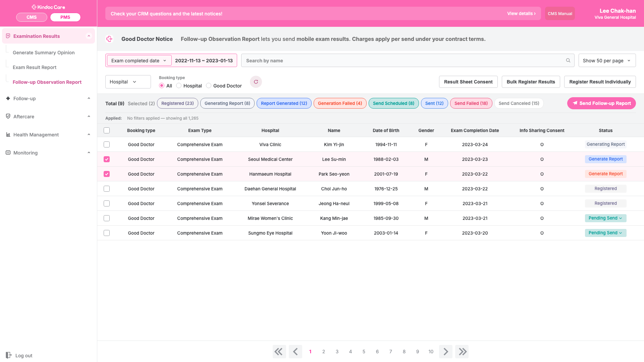The image size is (644, 362).
Task: Go to previous page arrow
Action: point(296,352)
